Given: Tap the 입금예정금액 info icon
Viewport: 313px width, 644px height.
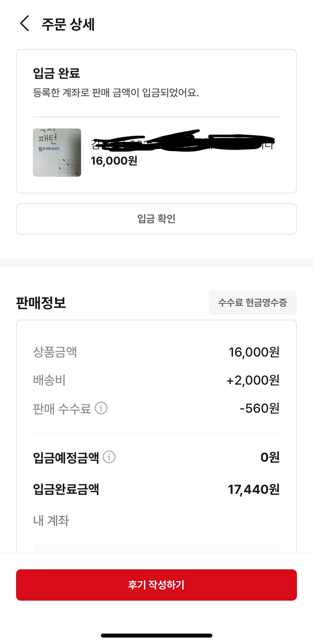Looking at the screenshot, I should pos(109,457).
